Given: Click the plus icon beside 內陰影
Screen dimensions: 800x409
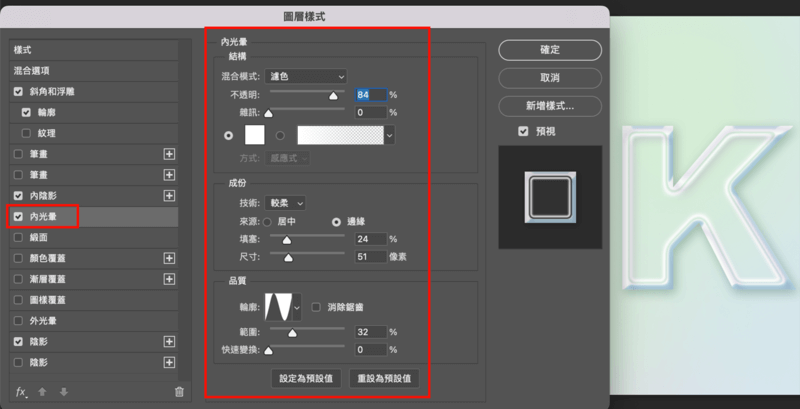Looking at the screenshot, I should coord(169,195).
